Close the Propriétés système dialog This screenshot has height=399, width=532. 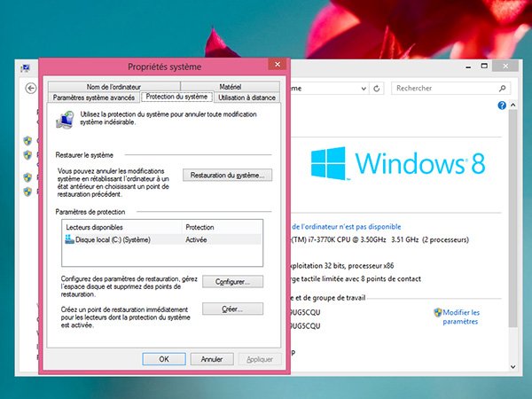coord(278,64)
